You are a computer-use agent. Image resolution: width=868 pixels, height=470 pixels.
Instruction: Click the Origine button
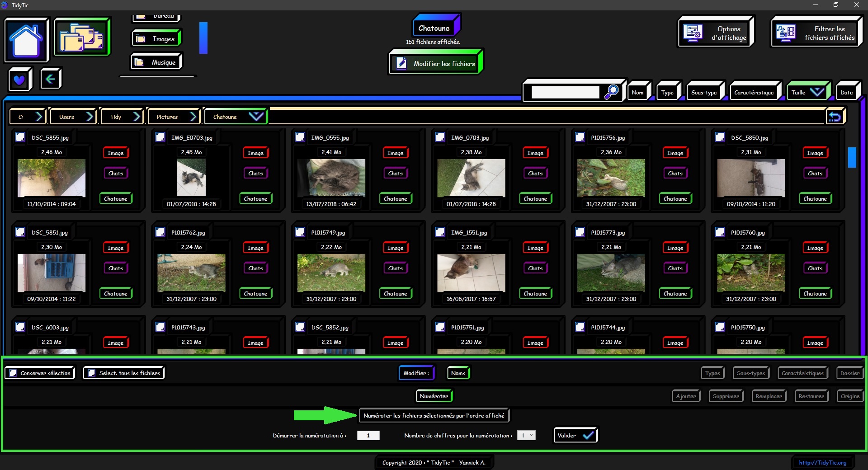850,396
